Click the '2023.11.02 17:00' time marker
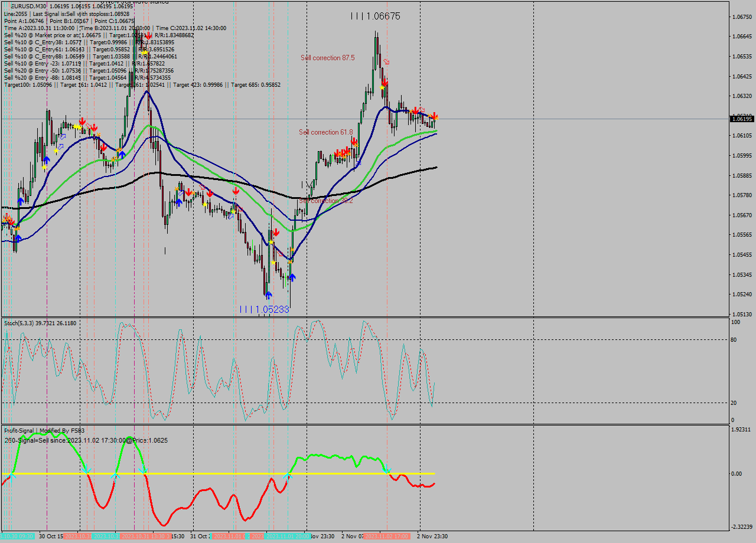 [x=388, y=537]
